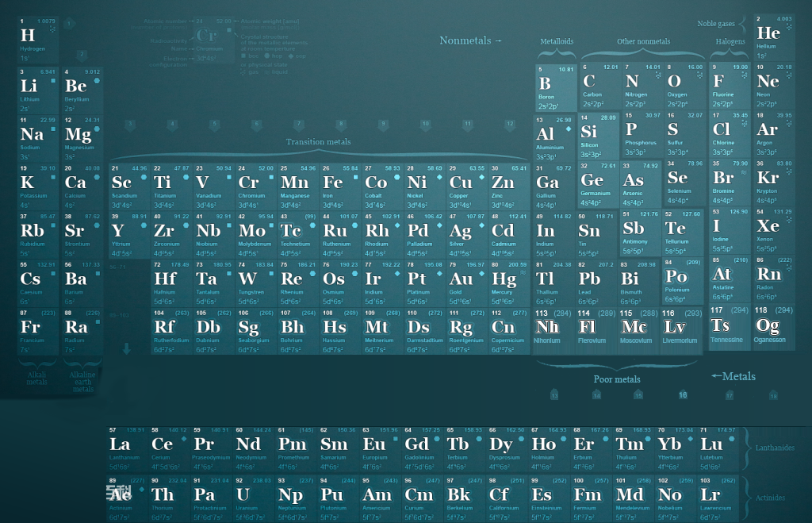This screenshot has height=523, width=812.
Task: Choose the highlighted Polonium element cell
Action: click(x=682, y=282)
